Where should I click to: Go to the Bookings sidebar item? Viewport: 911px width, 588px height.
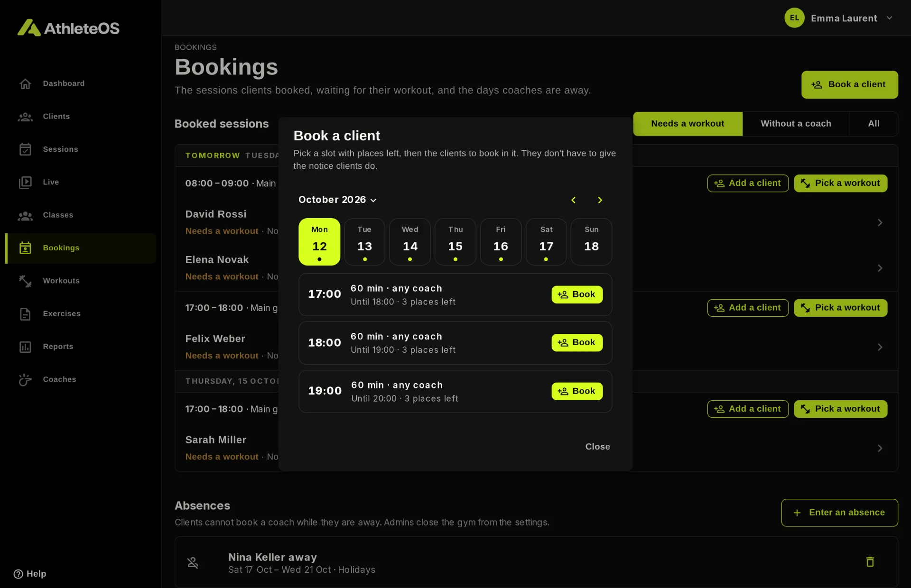click(x=81, y=248)
